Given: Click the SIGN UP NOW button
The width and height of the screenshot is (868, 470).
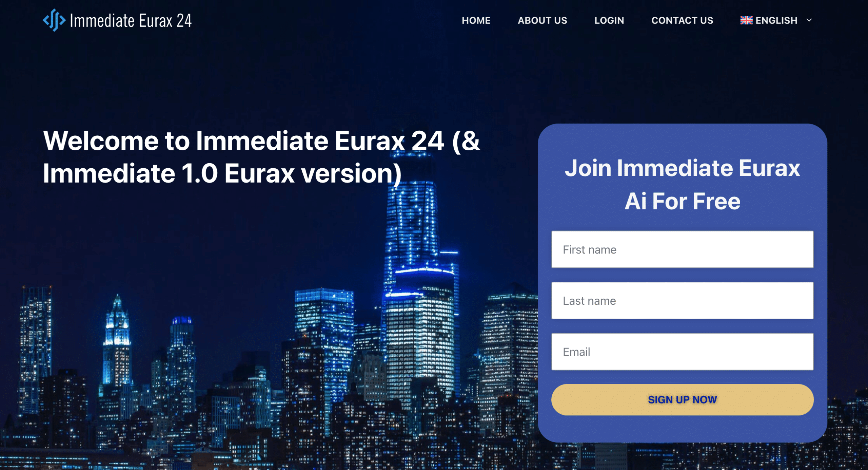Looking at the screenshot, I should pyautogui.click(x=684, y=399).
